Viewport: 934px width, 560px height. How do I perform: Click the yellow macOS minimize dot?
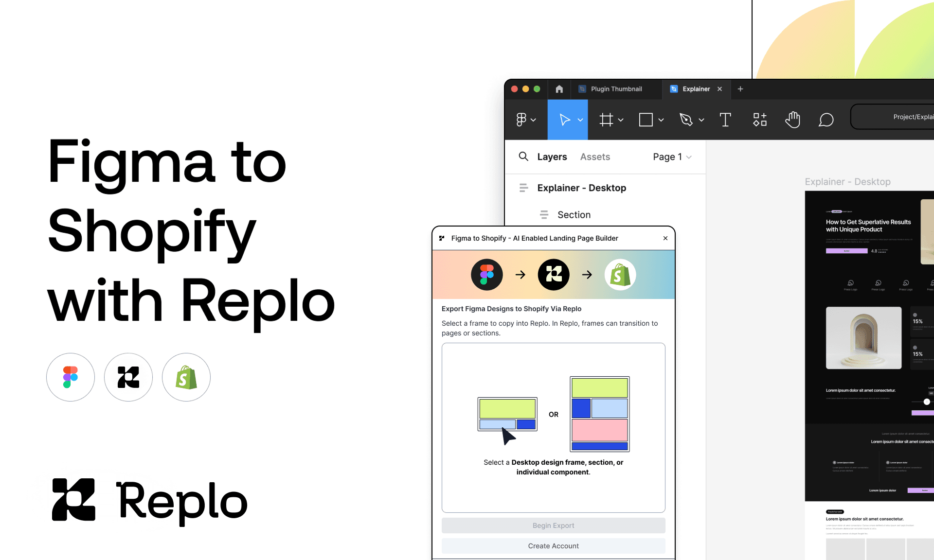525,89
